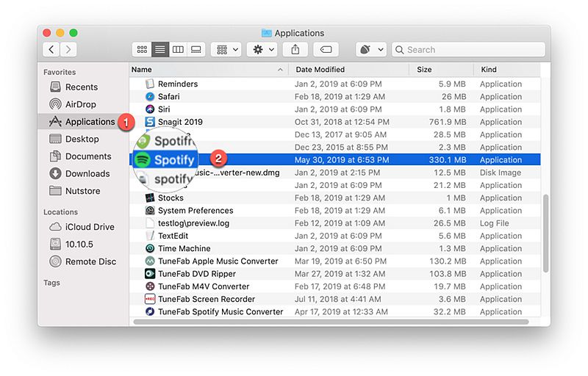Open the gear action menu
This screenshot has height=376, width=588.
coord(262,49)
